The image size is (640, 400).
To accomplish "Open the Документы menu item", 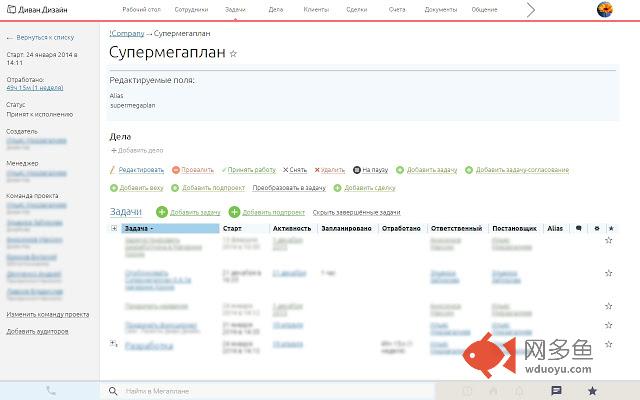I will pos(441,9).
